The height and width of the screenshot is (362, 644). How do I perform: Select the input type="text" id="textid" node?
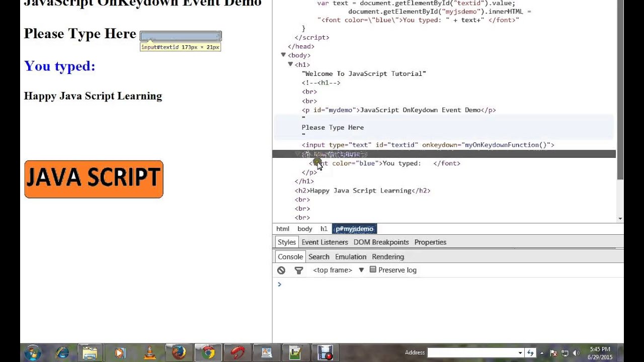coord(428,145)
